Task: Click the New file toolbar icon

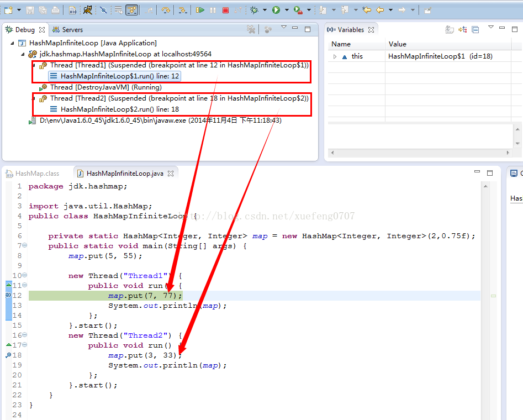Action: pyautogui.click(x=8, y=10)
